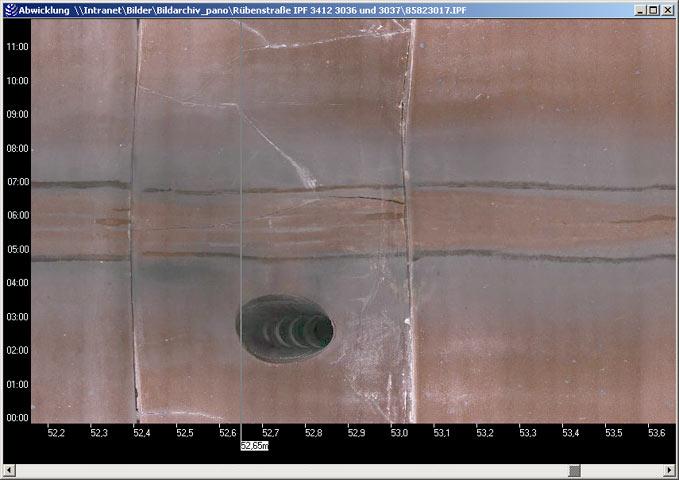
Task: Click the Abwicklung window system icon
Action: pyautogui.click(x=9, y=9)
